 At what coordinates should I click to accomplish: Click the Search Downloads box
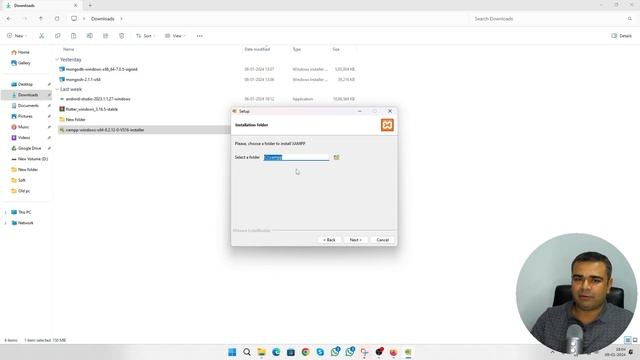pyautogui.click(x=553, y=19)
